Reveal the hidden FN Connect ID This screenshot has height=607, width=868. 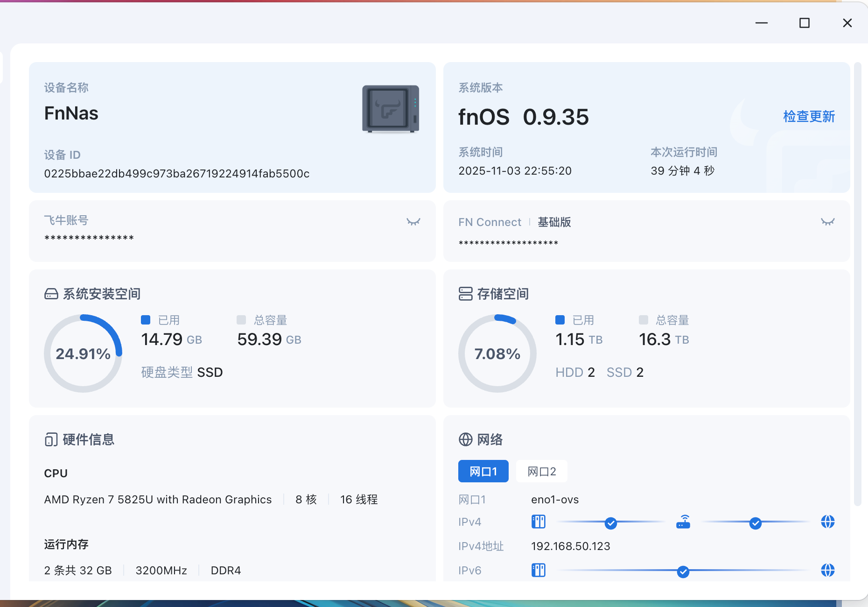pyautogui.click(x=827, y=222)
